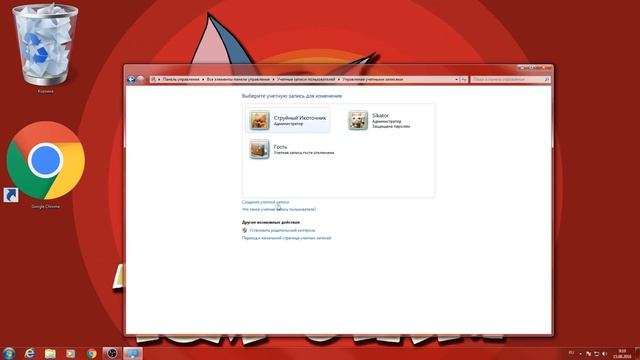Click the address bar refresh button
640x360 pixels.
point(464,80)
